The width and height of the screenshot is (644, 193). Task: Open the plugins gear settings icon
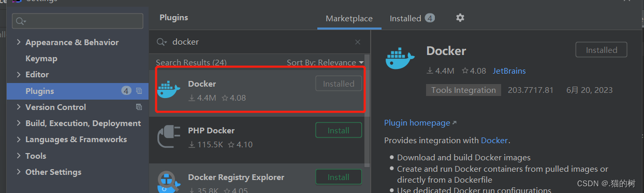coord(460,18)
